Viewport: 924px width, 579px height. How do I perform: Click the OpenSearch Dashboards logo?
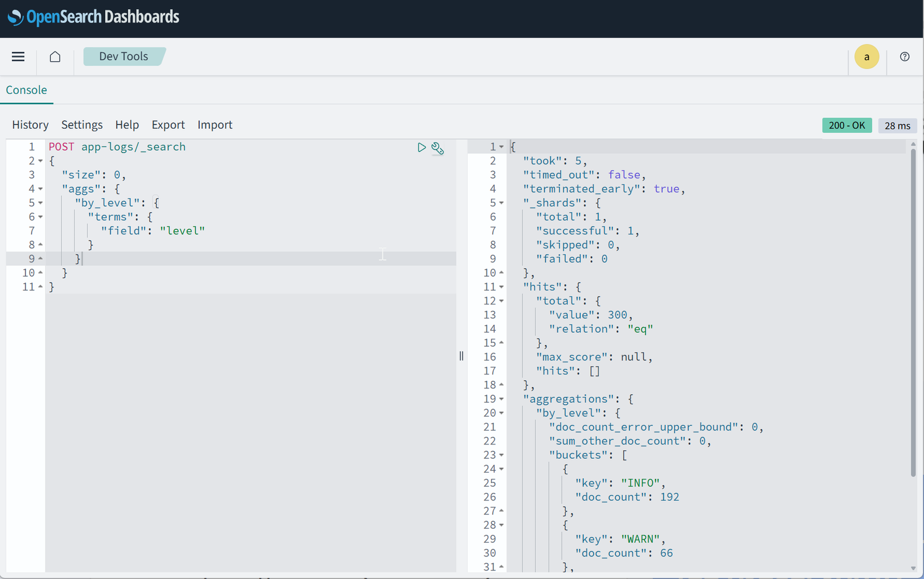coord(94,17)
